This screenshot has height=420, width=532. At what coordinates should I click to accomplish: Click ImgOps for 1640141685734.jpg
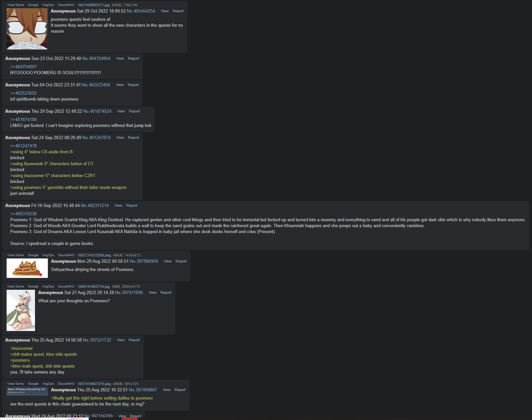click(48, 286)
